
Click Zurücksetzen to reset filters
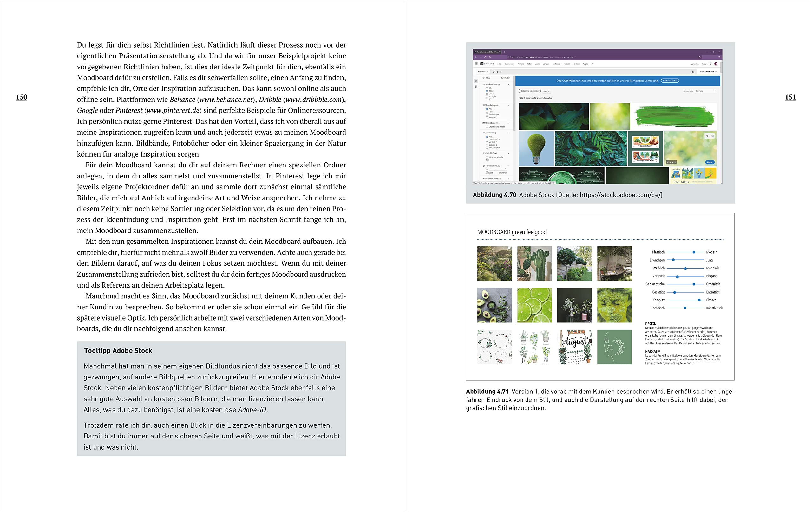(x=506, y=78)
